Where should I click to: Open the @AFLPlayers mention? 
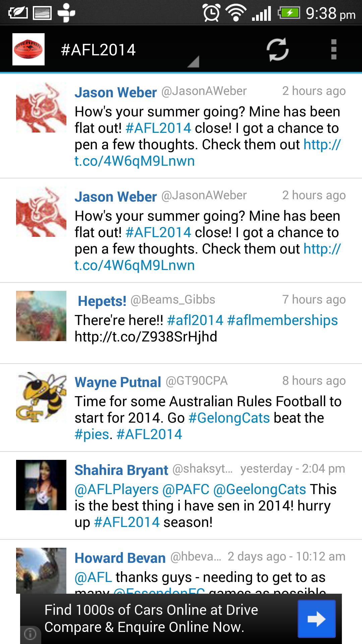(x=116, y=489)
